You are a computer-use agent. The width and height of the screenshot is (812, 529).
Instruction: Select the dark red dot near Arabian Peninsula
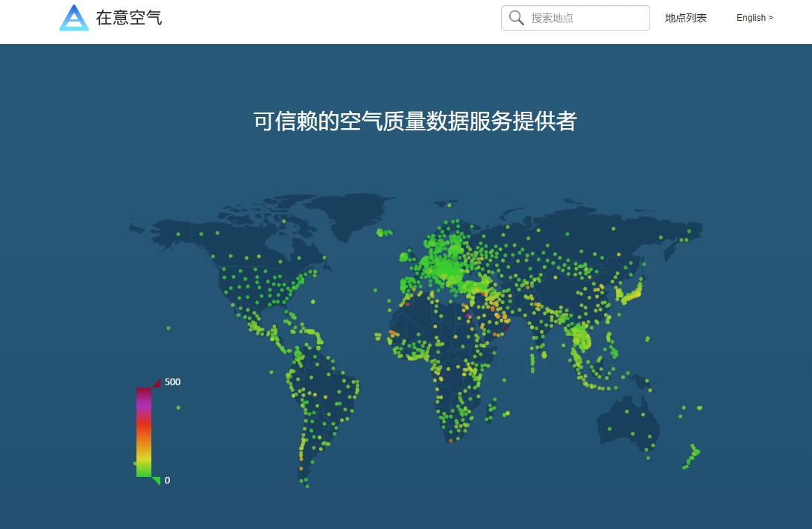coord(506,327)
